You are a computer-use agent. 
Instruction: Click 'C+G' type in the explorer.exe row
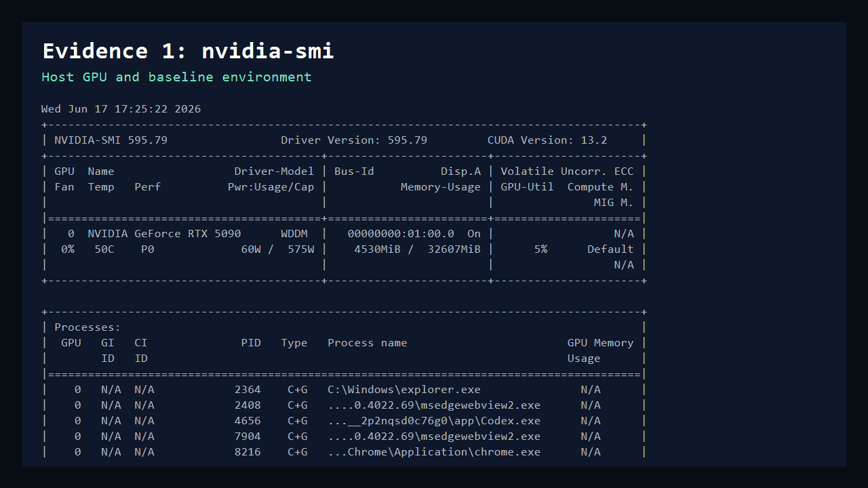tap(298, 390)
